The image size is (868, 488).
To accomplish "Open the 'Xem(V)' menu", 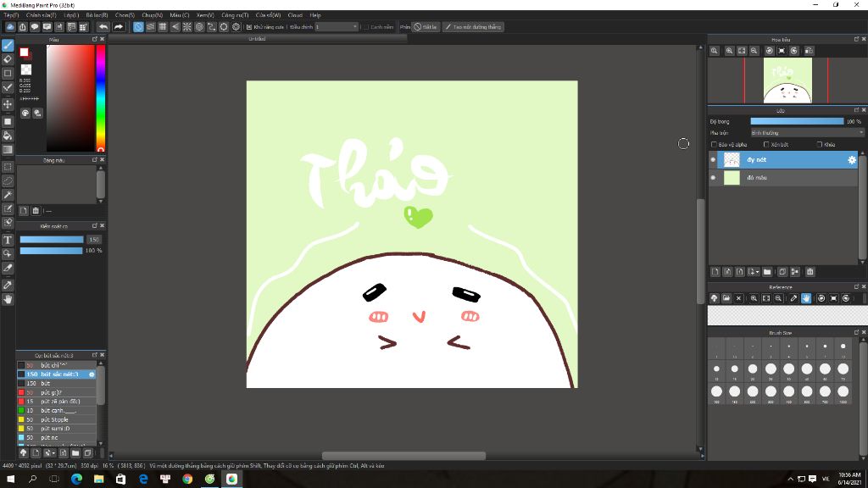I will 205,15.
